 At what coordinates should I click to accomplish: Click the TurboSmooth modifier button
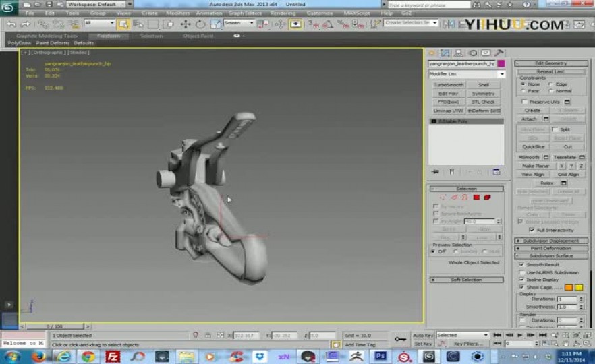click(448, 85)
